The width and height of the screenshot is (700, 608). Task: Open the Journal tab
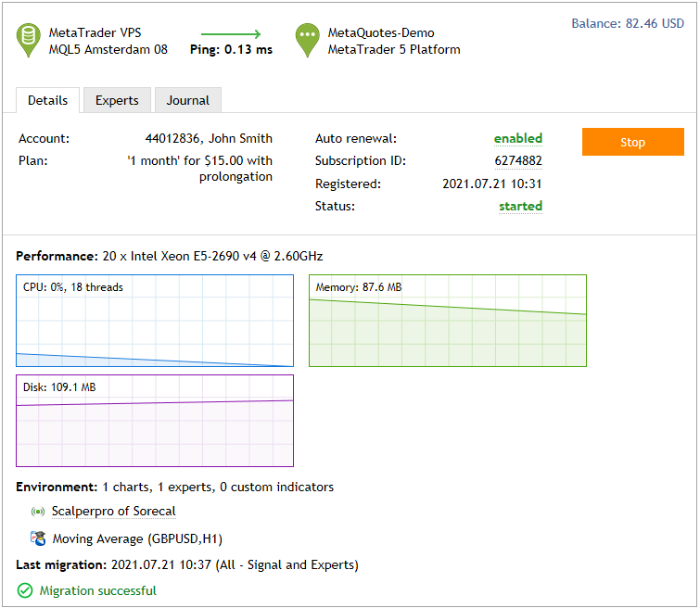click(188, 100)
